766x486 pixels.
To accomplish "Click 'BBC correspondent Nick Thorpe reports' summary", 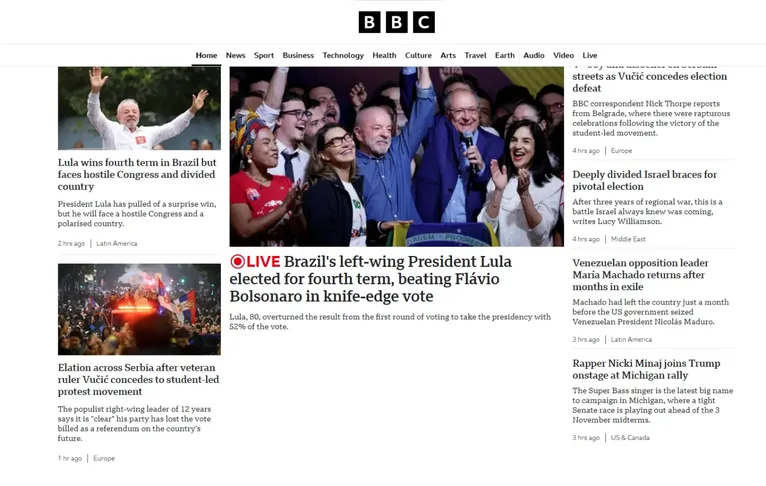I will 651,118.
